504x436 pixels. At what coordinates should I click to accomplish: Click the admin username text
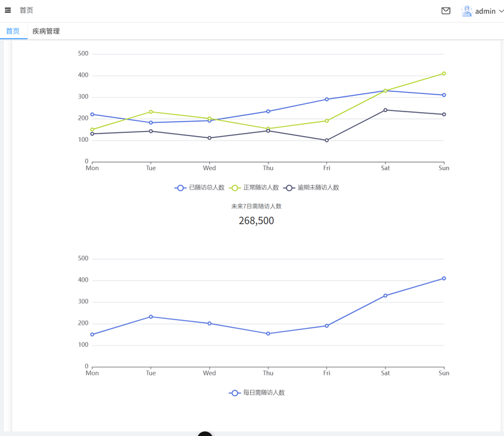pos(485,11)
